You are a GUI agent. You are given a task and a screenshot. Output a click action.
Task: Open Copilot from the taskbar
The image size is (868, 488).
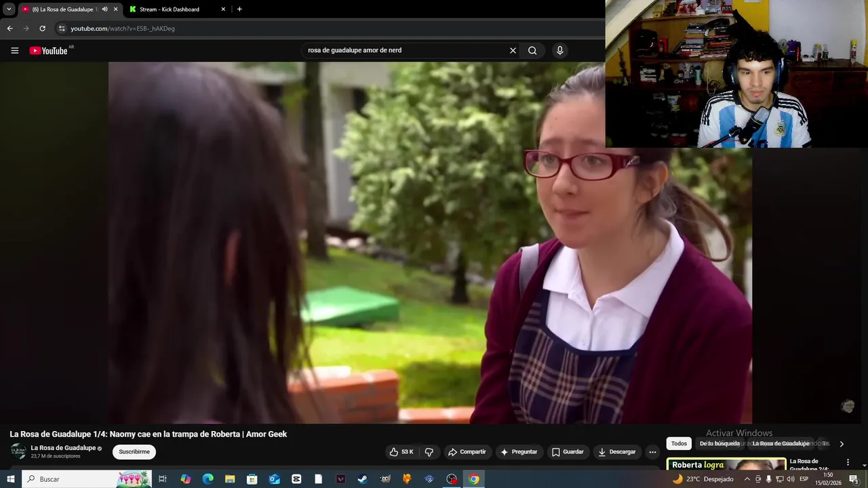click(x=186, y=479)
